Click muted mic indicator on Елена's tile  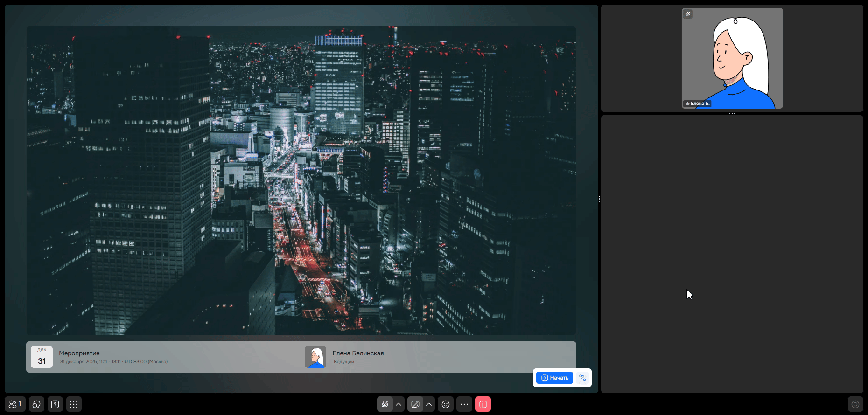click(688, 14)
